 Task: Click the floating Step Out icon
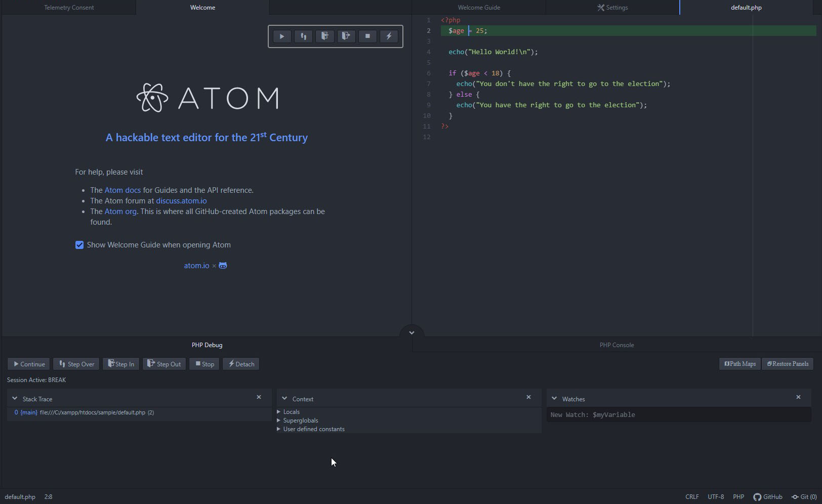(x=346, y=36)
